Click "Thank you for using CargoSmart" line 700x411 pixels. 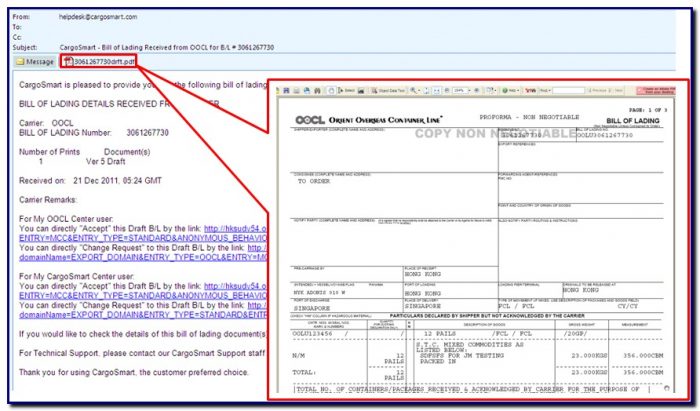click(x=134, y=372)
